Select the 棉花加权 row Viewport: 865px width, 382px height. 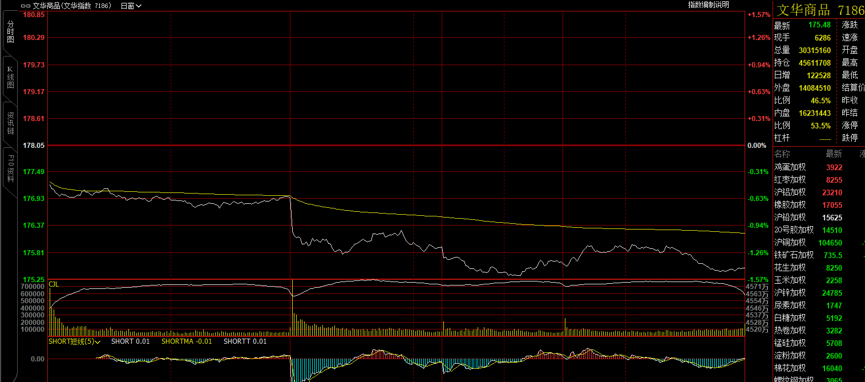pos(819,368)
